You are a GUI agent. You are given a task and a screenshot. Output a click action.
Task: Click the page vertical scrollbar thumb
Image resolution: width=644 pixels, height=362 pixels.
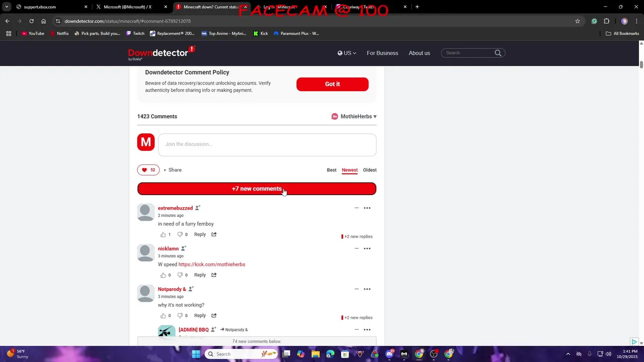[641, 64]
